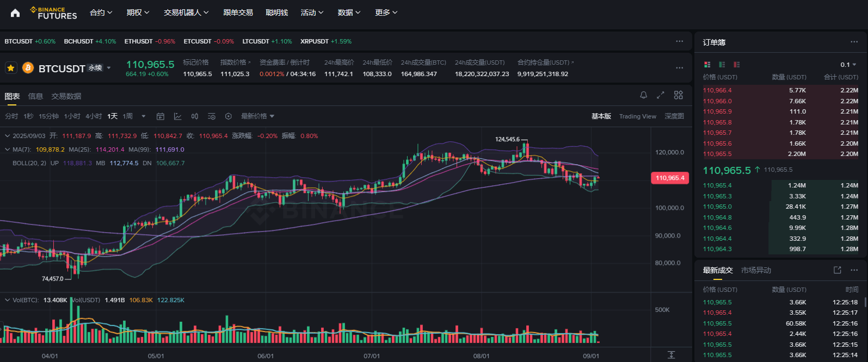The image size is (868, 362).
Task: Click the candlestick chart style icon
Action: pos(194,116)
